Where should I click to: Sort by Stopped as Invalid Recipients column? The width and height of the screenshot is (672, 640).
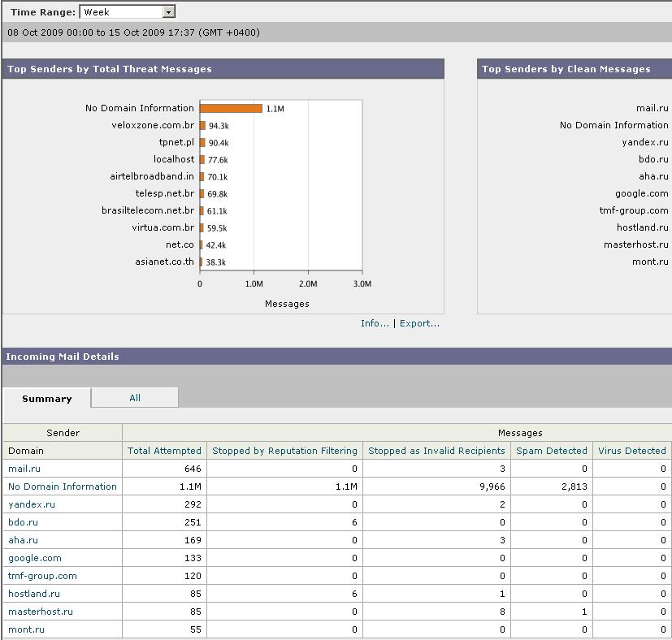[x=436, y=451]
